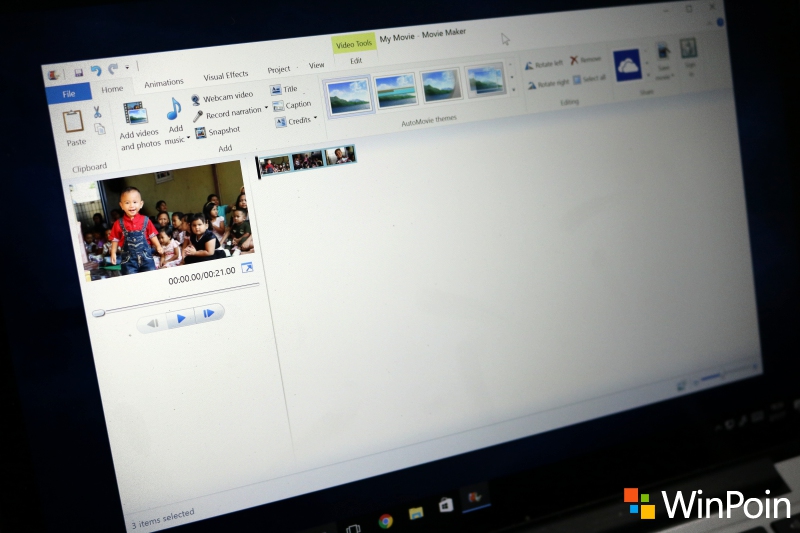Save project from quick access toolbar
Viewport: 800px width, 533px height.
point(78,73)
